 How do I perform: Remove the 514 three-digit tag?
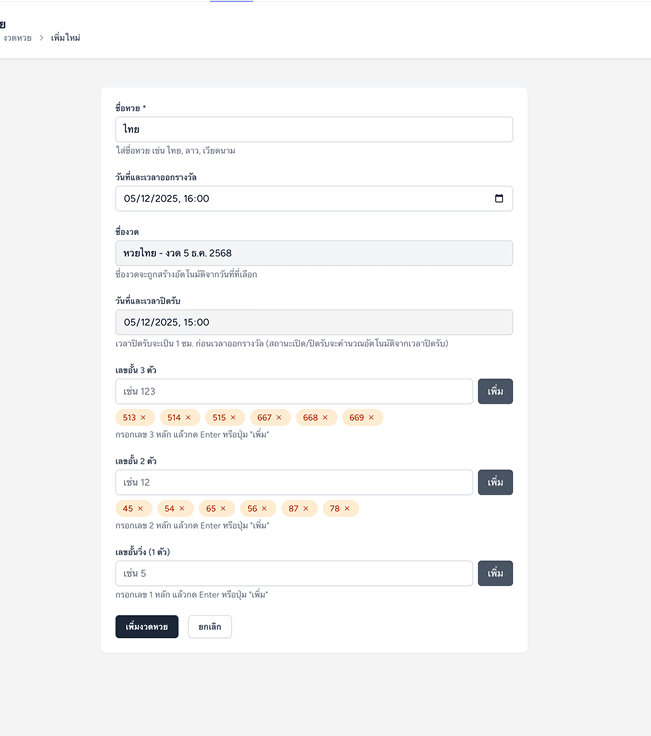tap(188, 417)
